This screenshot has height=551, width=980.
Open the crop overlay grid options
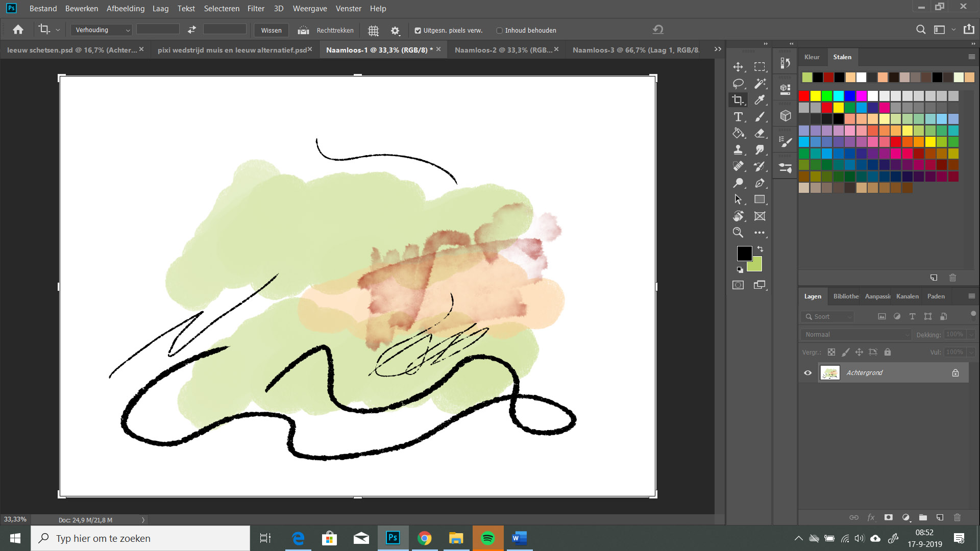pos(373,30)
